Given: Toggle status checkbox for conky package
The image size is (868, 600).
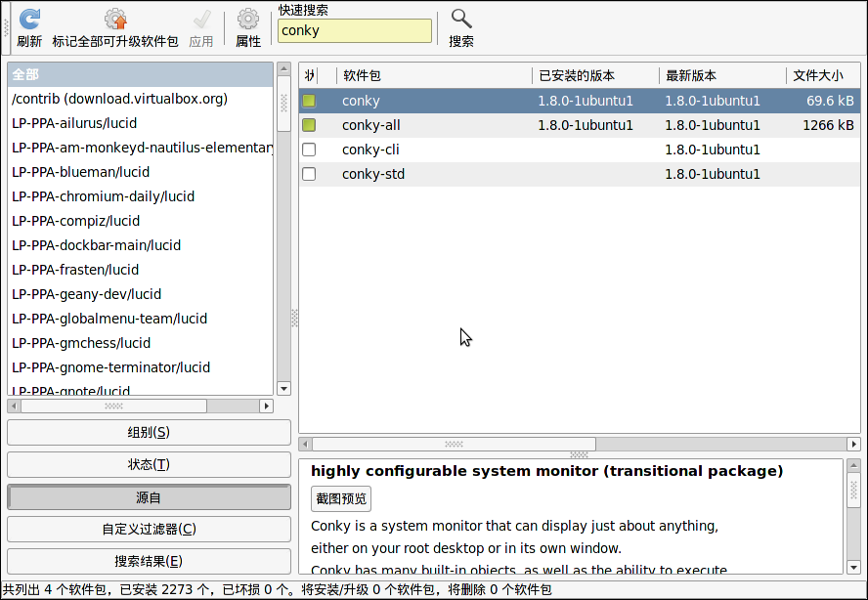Looking at the screenshot, I should tap(309, 101).
